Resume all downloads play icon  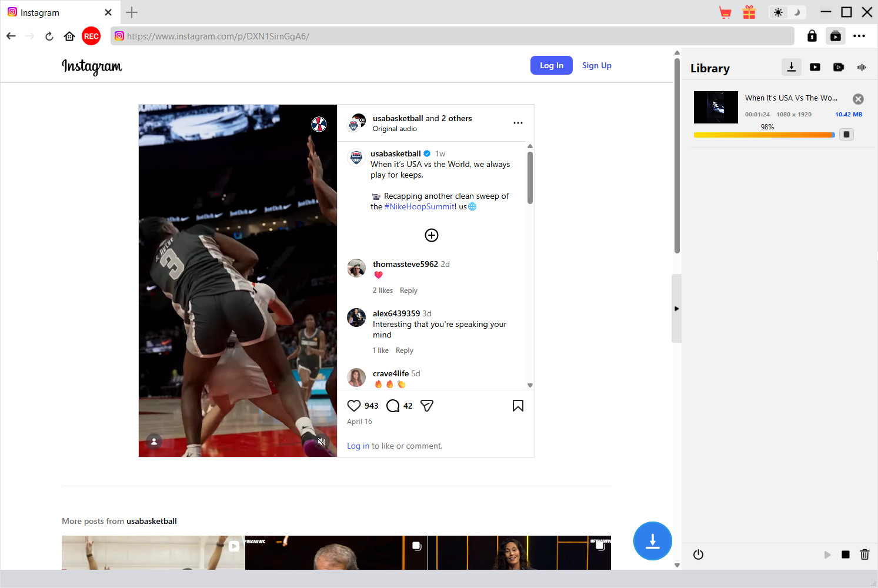[x=827, y=554]
